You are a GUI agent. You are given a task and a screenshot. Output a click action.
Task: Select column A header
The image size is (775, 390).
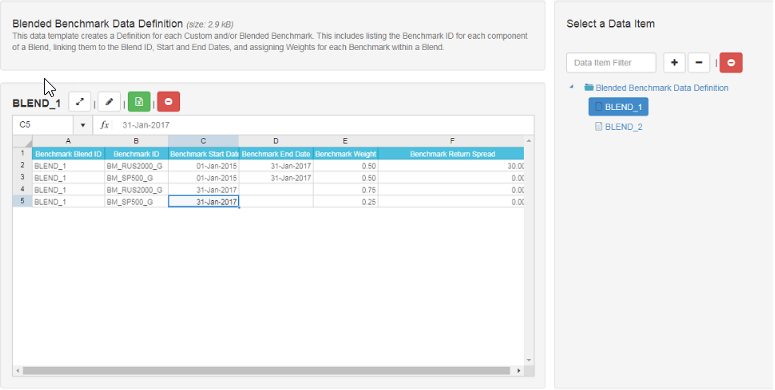tap(68, 141)
